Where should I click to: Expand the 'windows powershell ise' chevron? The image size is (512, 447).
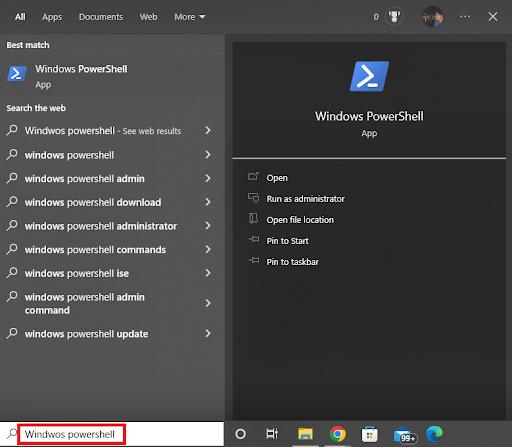point(208,273)
